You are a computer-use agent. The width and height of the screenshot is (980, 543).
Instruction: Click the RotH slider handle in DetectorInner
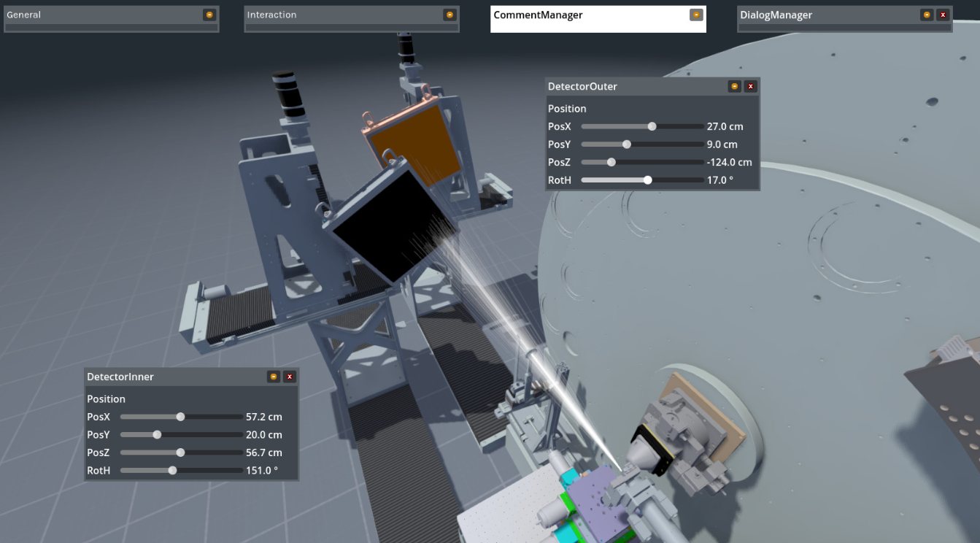pos(172,471)
